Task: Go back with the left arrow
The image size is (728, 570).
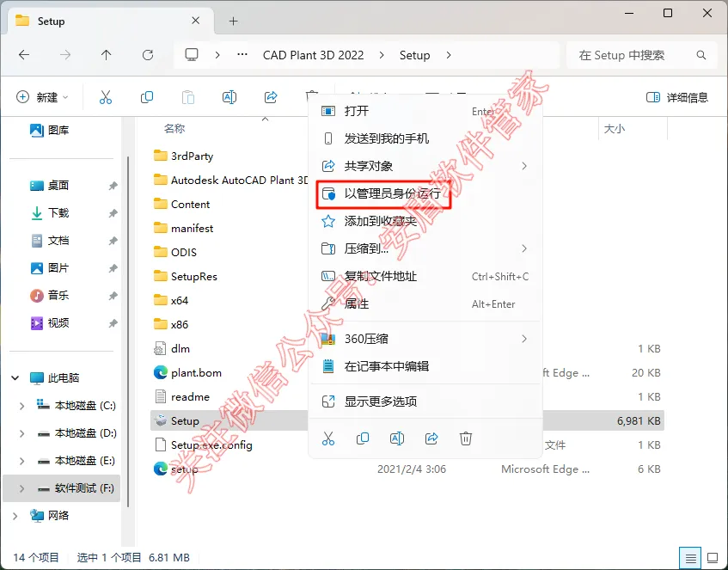Action: (24, 55)
